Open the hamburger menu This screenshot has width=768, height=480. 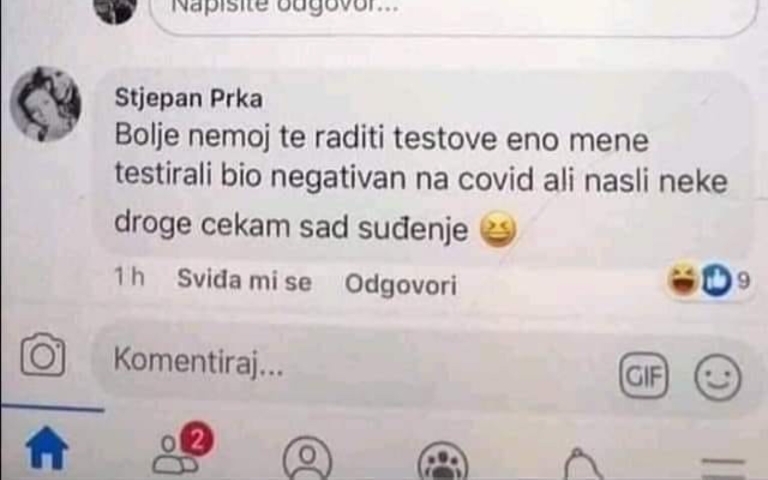tap(723, 467)
